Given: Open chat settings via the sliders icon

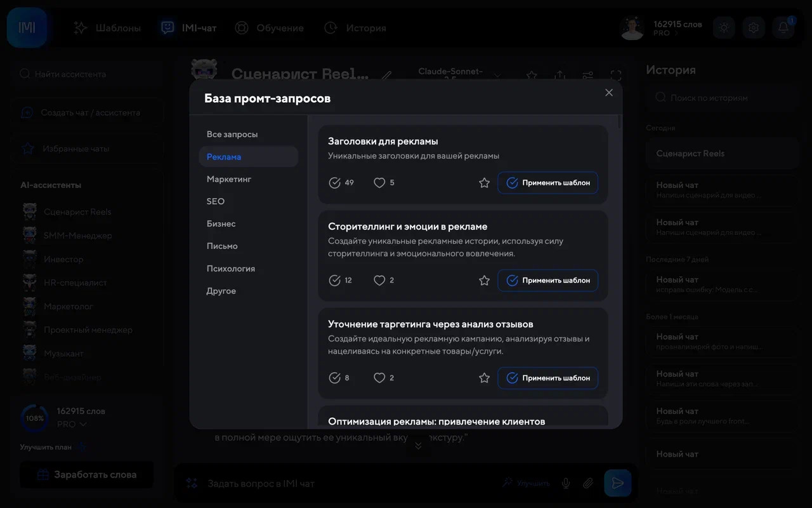Looking at the screenshot, I should tap(587, 75).
